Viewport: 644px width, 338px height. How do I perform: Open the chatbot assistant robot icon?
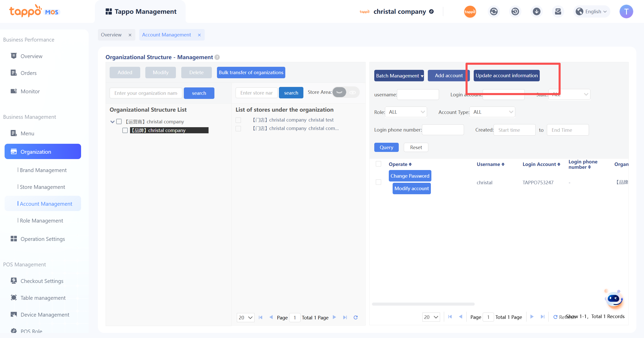coord(614,299)
